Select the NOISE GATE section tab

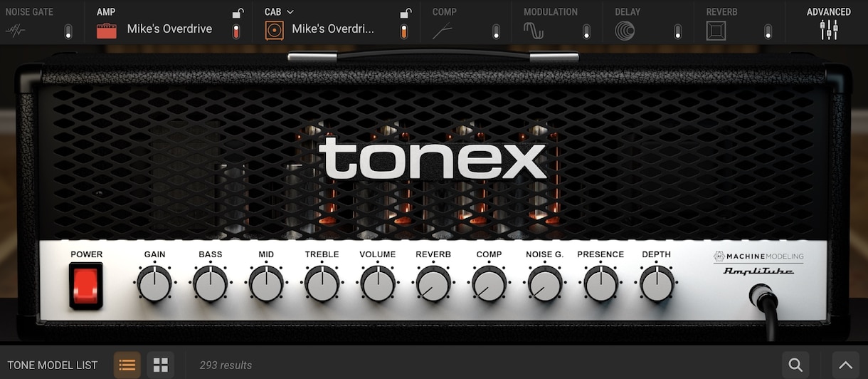(x=29, y=12)
